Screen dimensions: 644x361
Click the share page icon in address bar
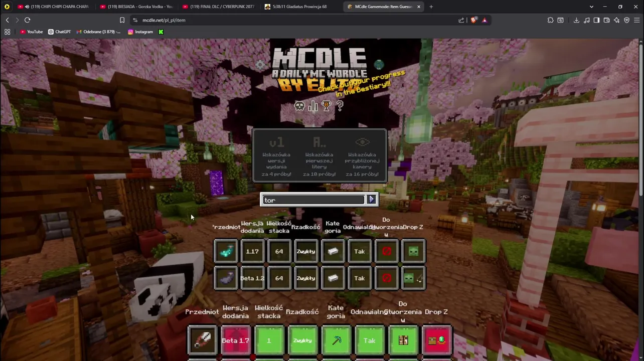(461, 20)
